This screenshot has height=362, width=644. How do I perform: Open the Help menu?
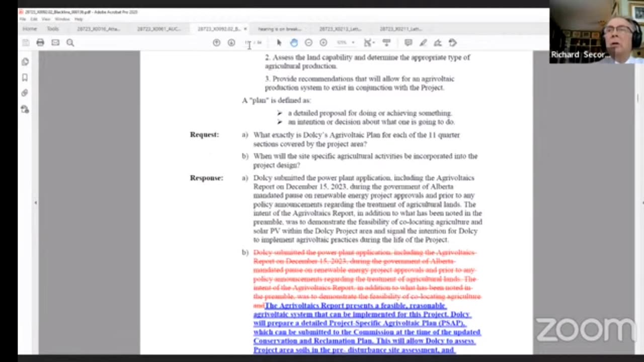pos(78,19)
